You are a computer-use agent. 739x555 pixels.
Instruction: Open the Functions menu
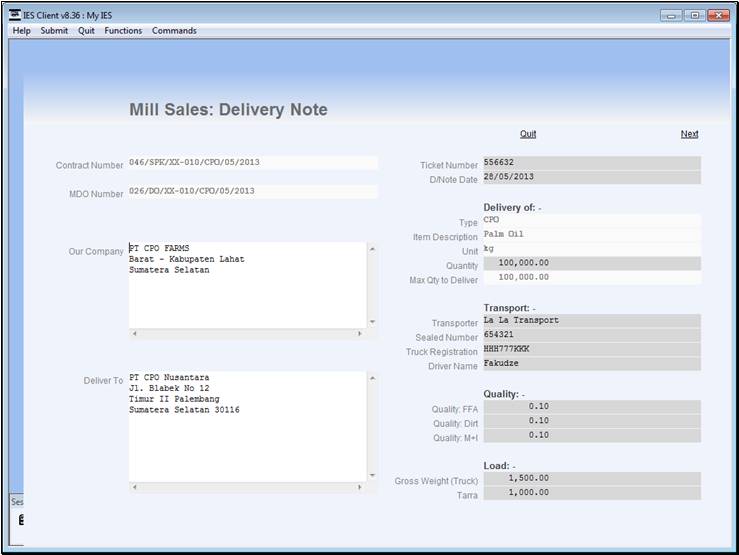[x=123, y=31]
